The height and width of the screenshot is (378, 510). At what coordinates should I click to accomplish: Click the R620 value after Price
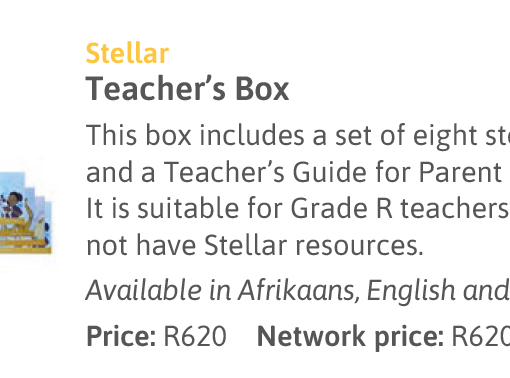tap(195, 336)
